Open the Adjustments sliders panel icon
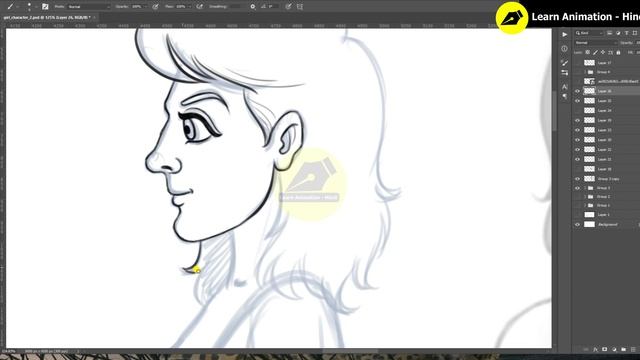This screenshot has height=360, width=640. coord(564,73)
